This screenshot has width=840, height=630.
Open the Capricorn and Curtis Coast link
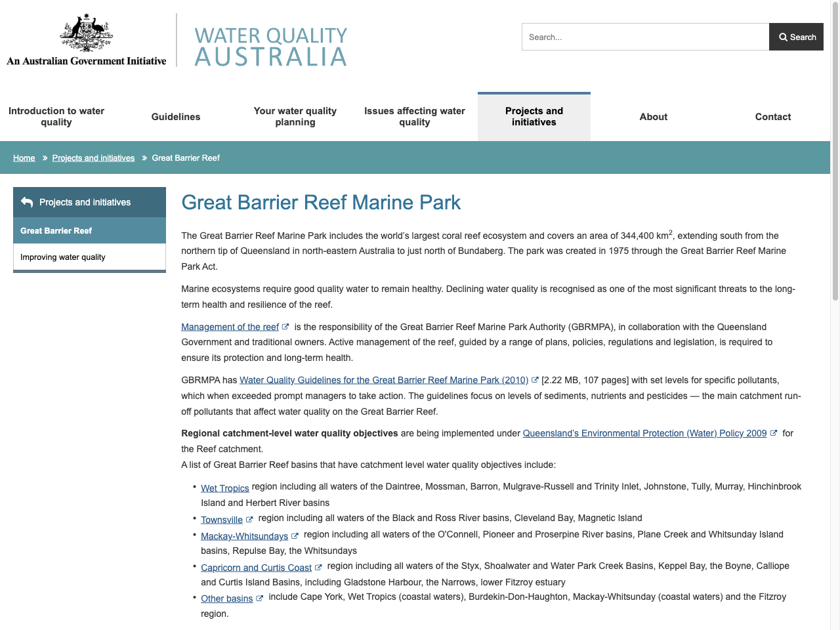click(256, 568)
